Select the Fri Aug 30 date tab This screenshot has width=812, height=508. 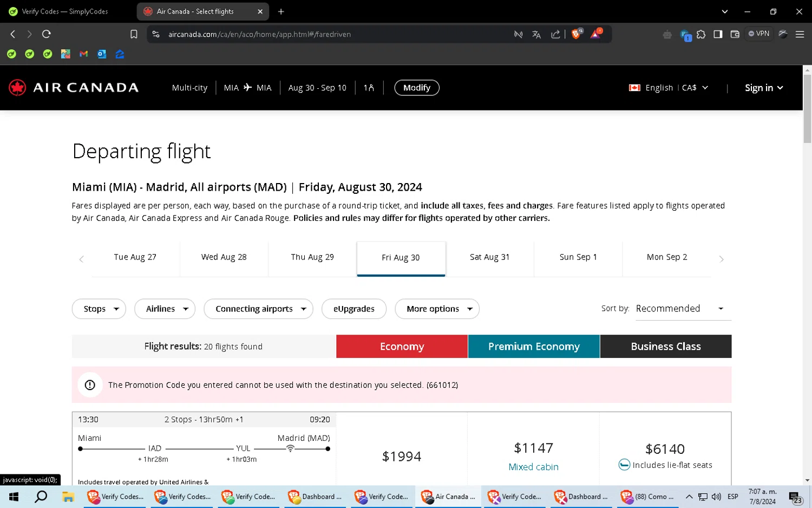(x=401, y=258)
